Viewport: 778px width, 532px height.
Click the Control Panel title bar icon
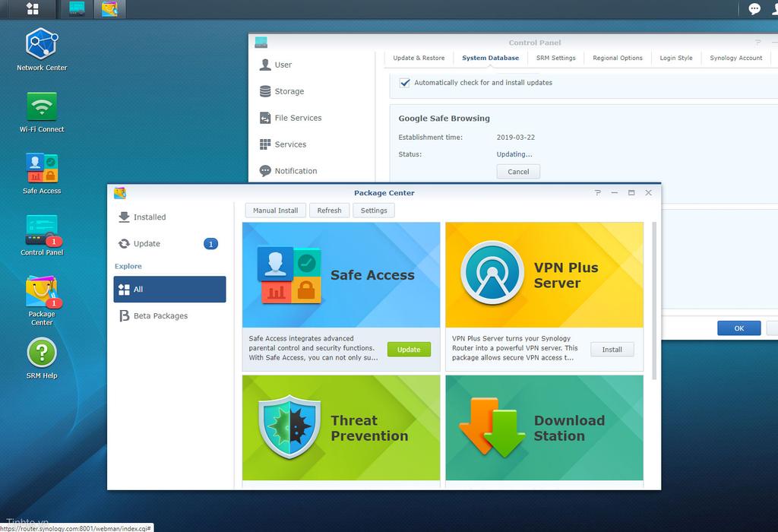point(261,43)
